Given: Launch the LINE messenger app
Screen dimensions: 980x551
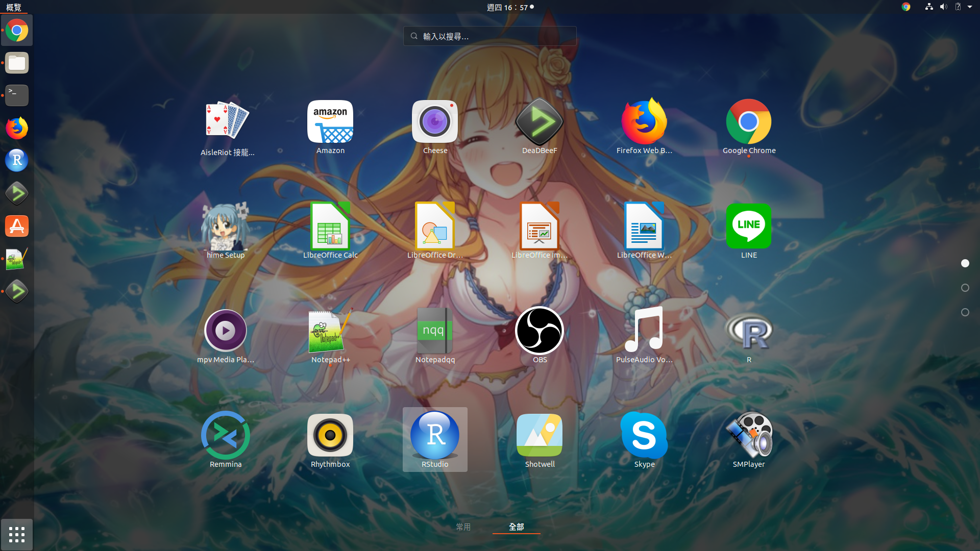Looking at the screenshot, I should pos(749,227).
